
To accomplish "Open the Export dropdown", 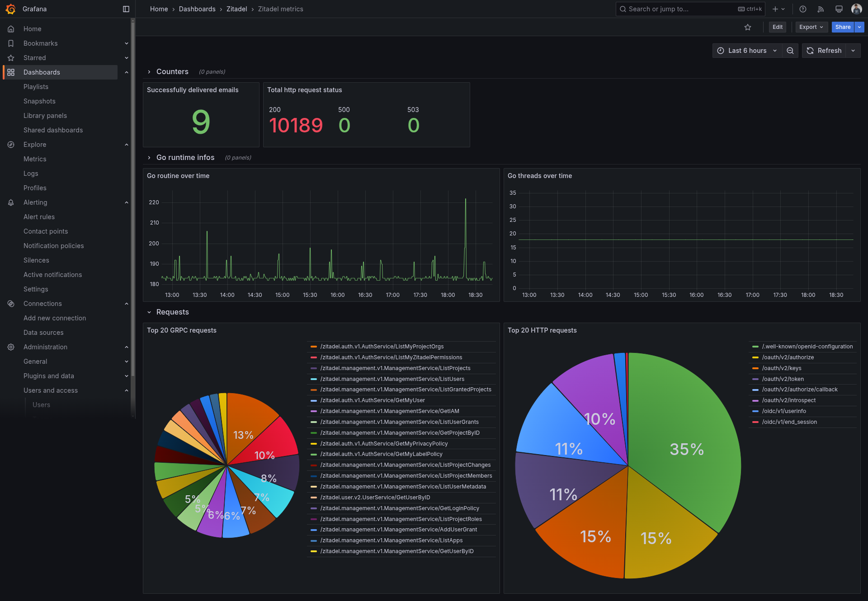I will coord(811,27).
